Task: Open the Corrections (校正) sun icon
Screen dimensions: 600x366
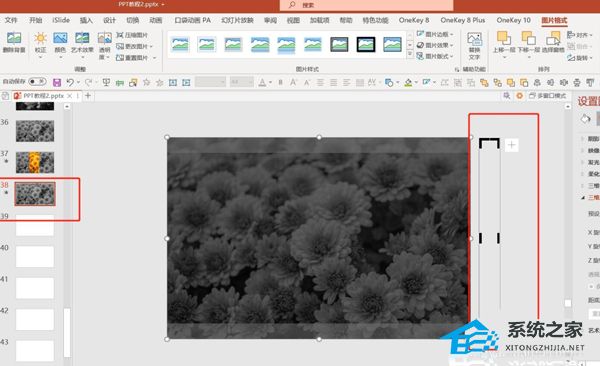Action: [40, 43]
